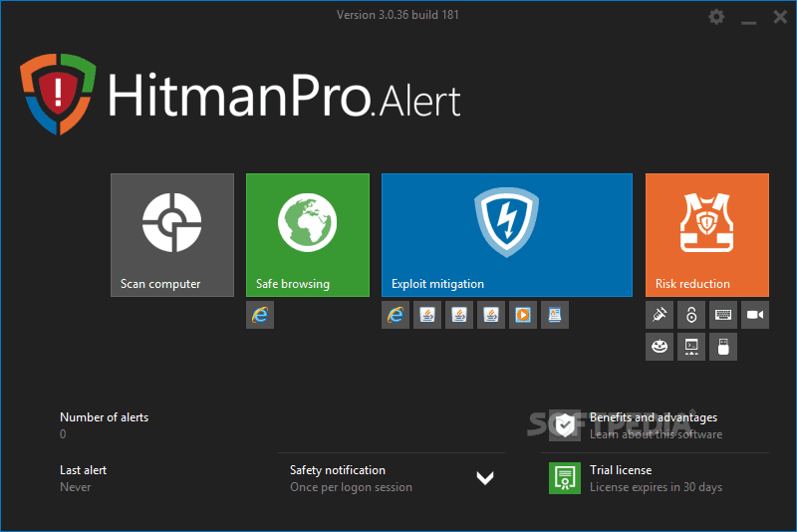
Task: Click the Safety notification label
Action: (x=338, y=470)
